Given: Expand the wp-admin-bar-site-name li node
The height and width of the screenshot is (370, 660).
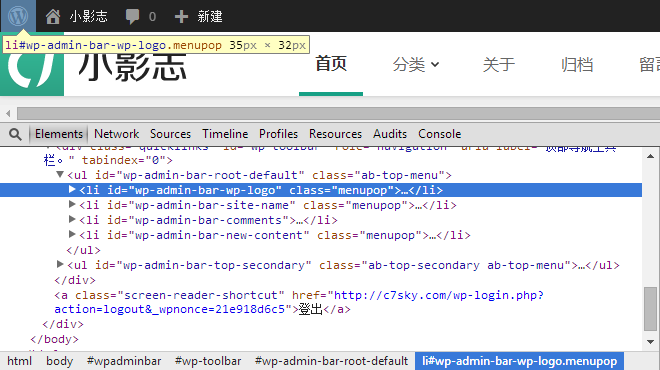Looking at the screenshot, I should (72, 205).
